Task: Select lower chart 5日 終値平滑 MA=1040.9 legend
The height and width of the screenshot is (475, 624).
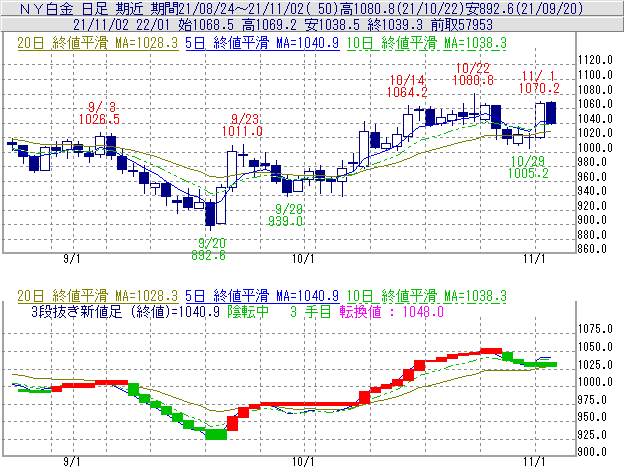Action: pos(262,296)
